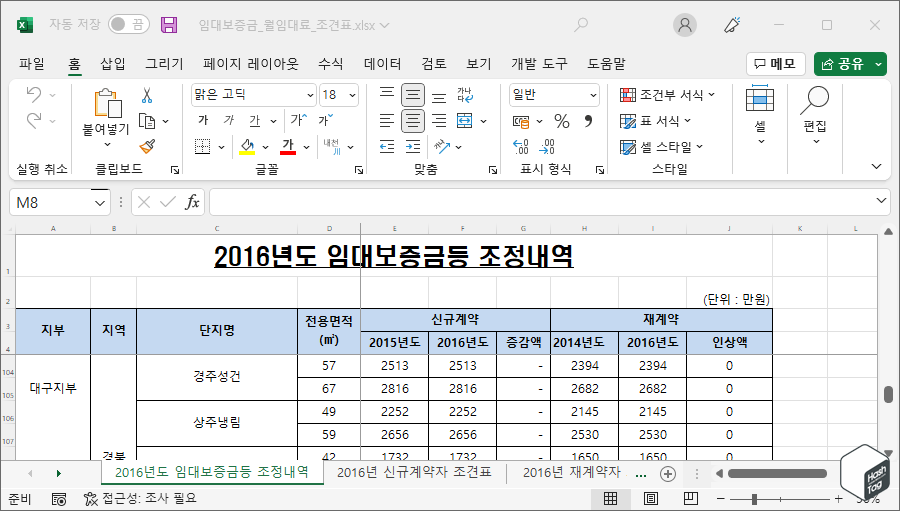Screen dimensions: 900x511
Task: Open the font size dropdown
Action: [352, 95]
